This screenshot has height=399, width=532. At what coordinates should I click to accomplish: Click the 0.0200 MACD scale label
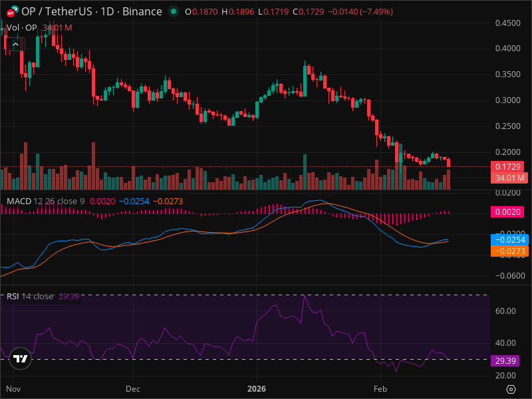coord(507,193)
